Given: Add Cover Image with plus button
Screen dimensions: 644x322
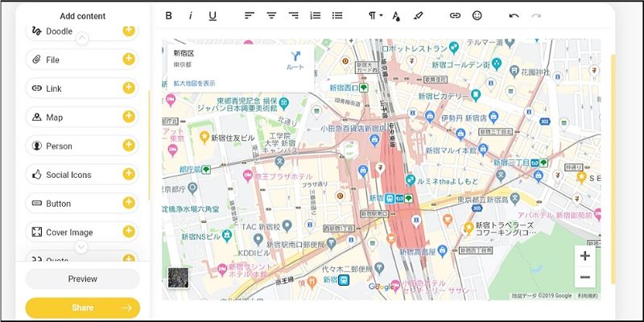Looking at the screenshot, I should [129, 232].
